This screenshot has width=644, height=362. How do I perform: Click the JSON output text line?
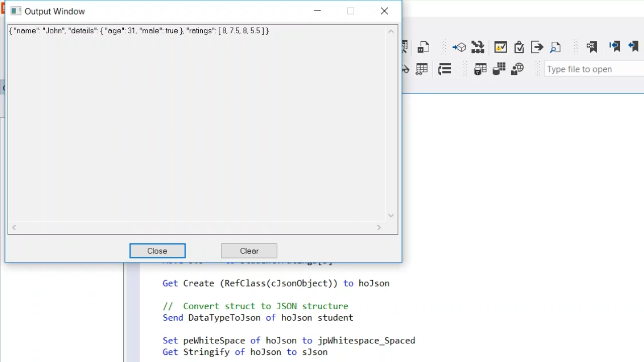point(139,31)
